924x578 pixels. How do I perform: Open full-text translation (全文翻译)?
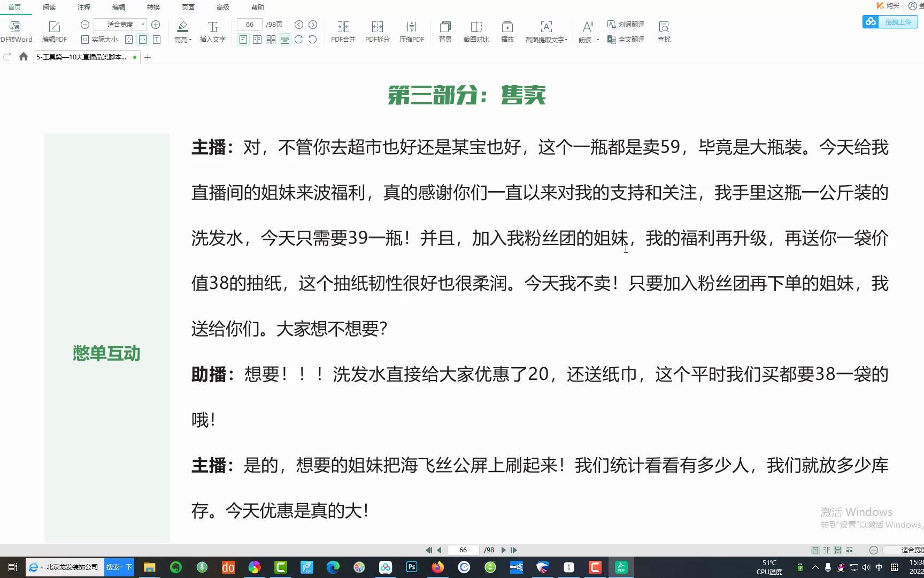point(626,40)
